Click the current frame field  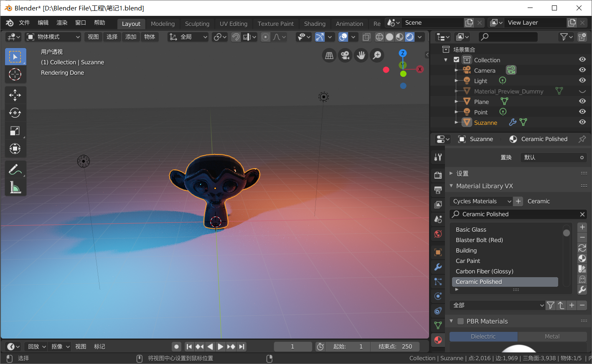[292, 346]
